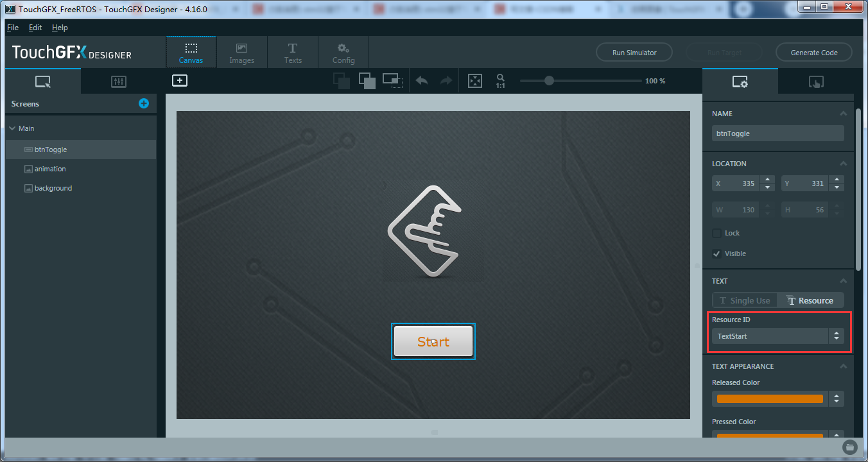The image size is (868, 462).
Task: Click the bring forward z-order icon
Action: point(367,81)
